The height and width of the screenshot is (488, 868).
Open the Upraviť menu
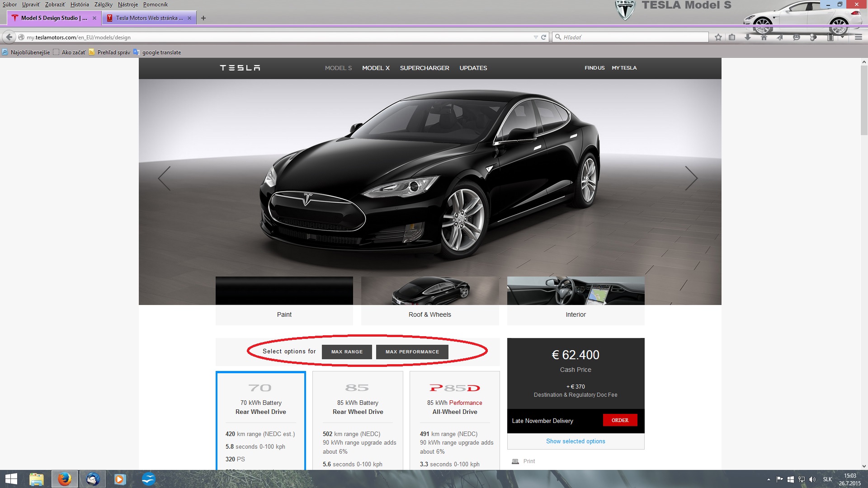coord(31,5)
